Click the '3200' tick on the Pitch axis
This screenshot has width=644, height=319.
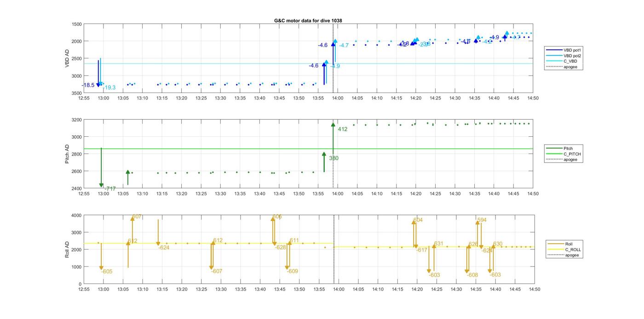pos(77,120)
